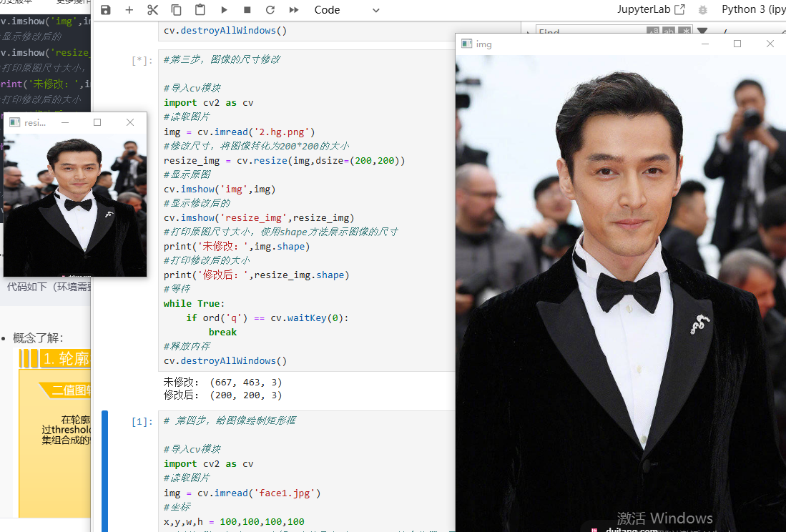Click the img = cv.imread('face1.jpg') line
Viewport: 786px width, 532px height.
point(242,493)
